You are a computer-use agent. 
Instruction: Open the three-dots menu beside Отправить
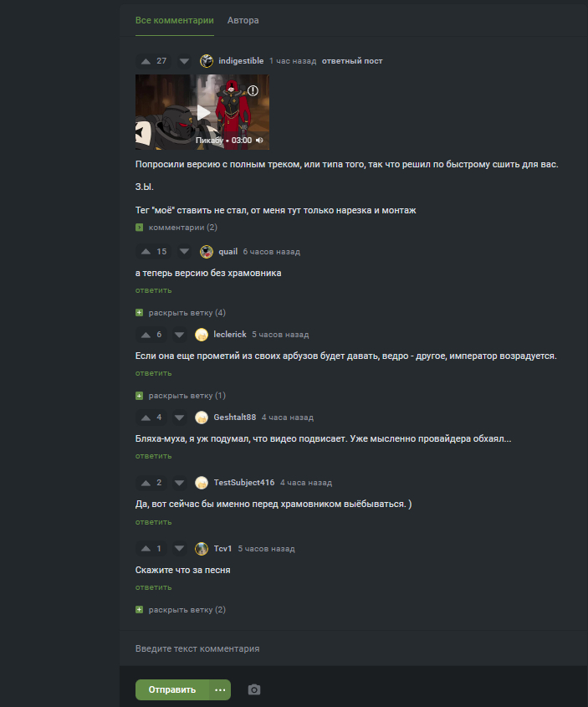(220, 690)
